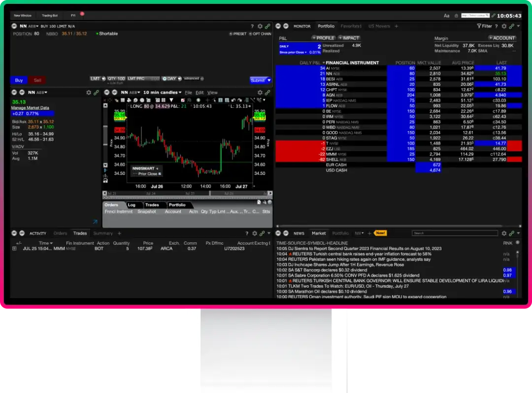Open the font size Aa icon
This screenshot has height=393, width=532.
click(446, 16)
